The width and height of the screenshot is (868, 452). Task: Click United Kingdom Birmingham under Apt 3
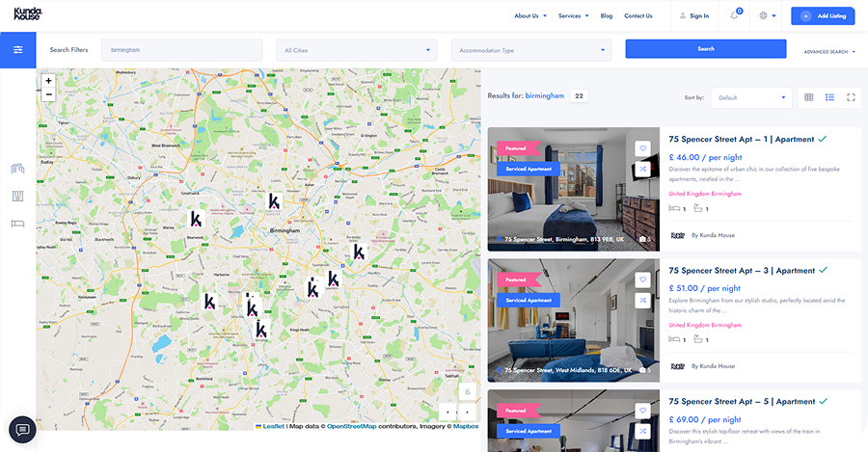[x=705, y=326]
